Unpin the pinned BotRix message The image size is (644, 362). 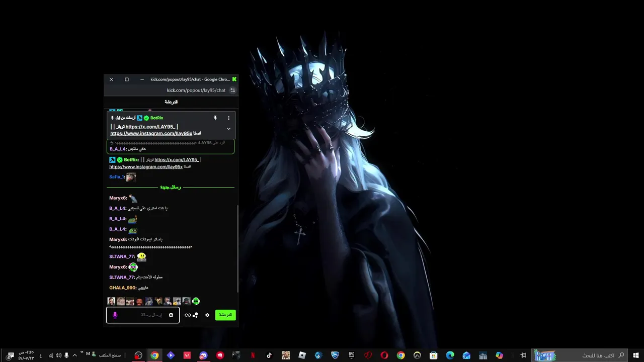215,118
